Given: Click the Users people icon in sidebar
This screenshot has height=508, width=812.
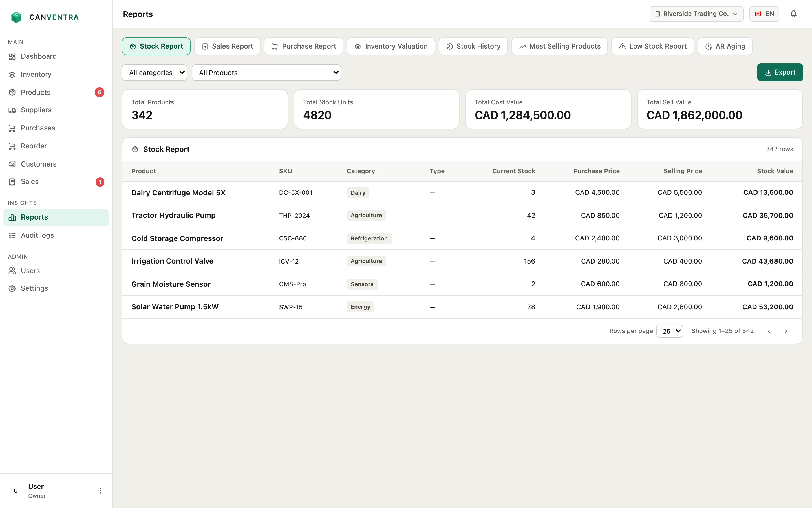Looking at the screenshot, I should tap(12, 271).
